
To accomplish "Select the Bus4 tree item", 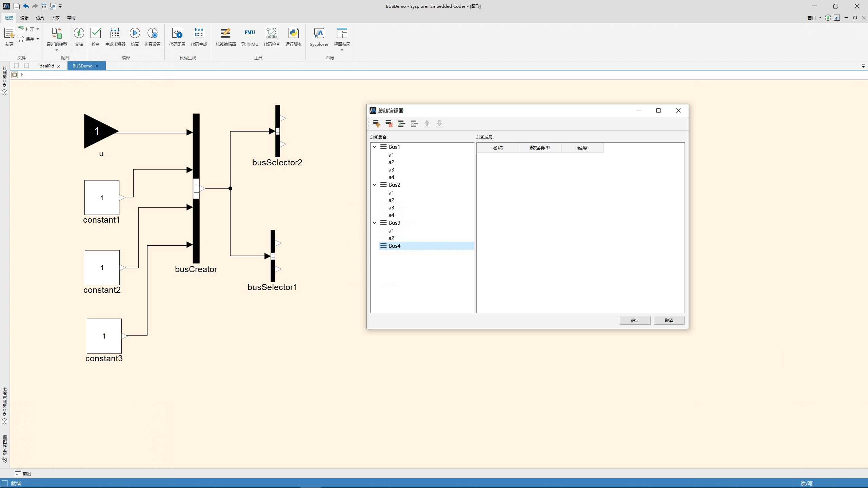I will pos(394,246).
